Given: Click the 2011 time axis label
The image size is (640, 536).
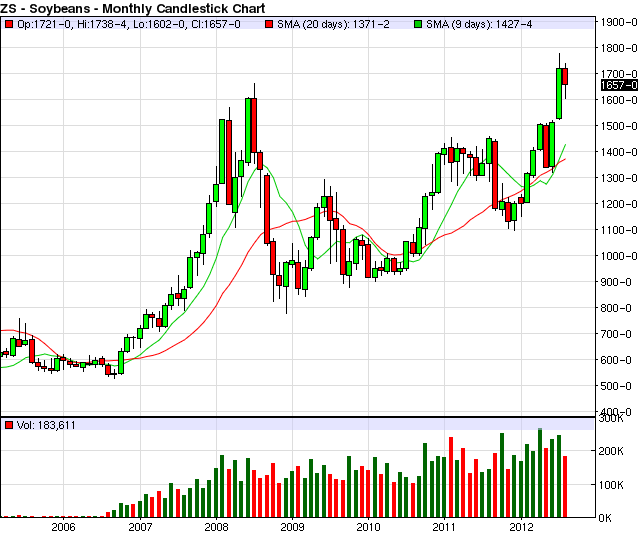Looking at the screenshot, I should [444, 527].
